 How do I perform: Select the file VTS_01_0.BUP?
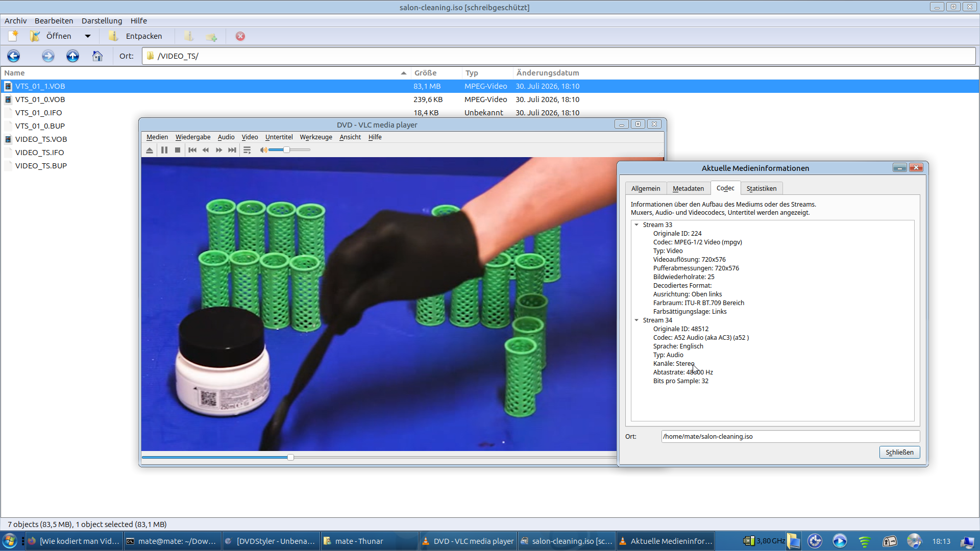pos(40,126)
